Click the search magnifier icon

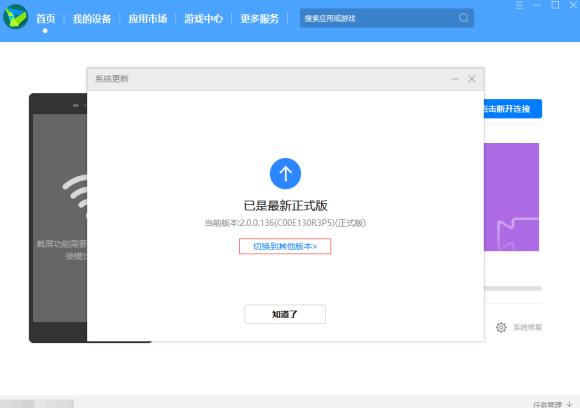point(463,18)
